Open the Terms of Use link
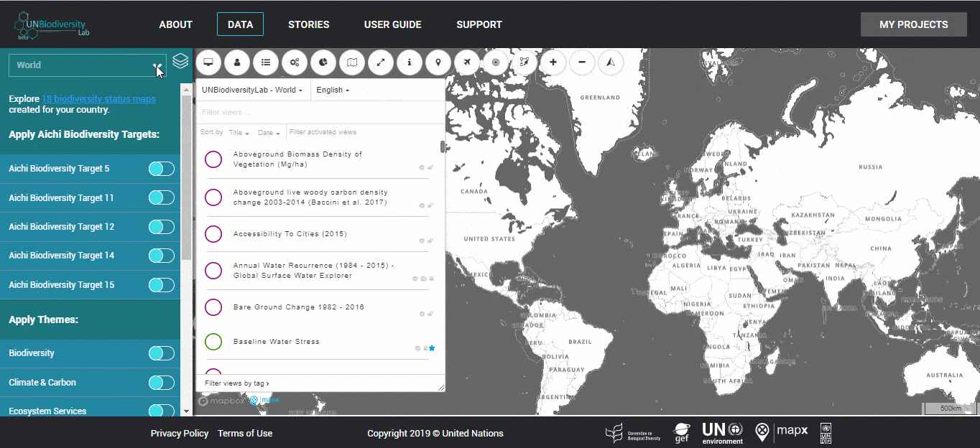 click(245, 433)
